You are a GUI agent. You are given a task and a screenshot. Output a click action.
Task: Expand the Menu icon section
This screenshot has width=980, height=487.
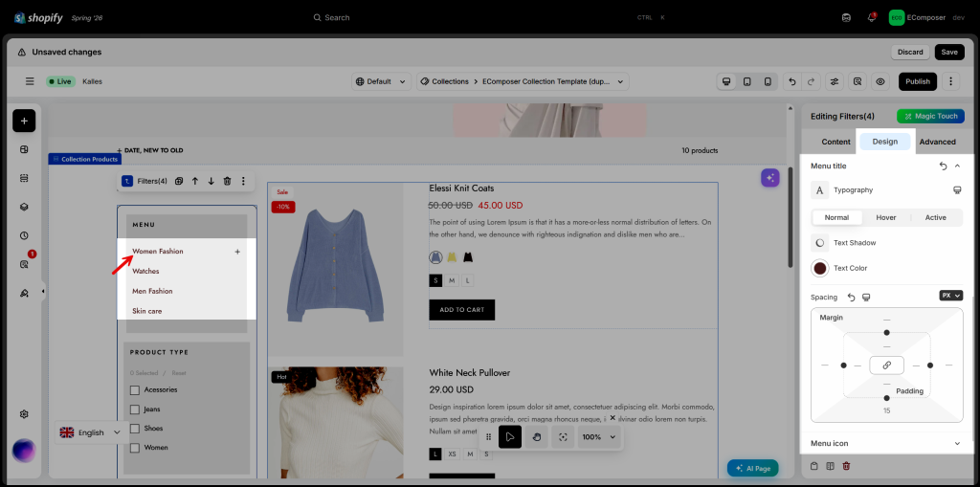pyautogui.click(x=885, y=443)
